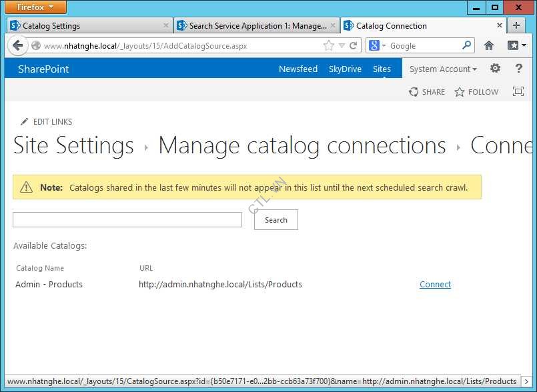This screenshot has width=537, height=392.
Task: Click the catalog search text box
Action: (127, 220)
